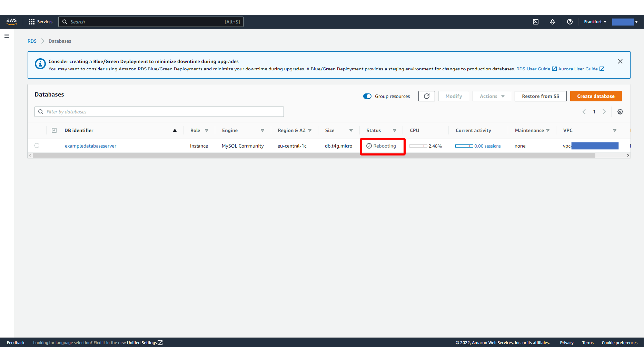Open the Actions dropdown
Viewport: 644px width, 362px height.
492,96
